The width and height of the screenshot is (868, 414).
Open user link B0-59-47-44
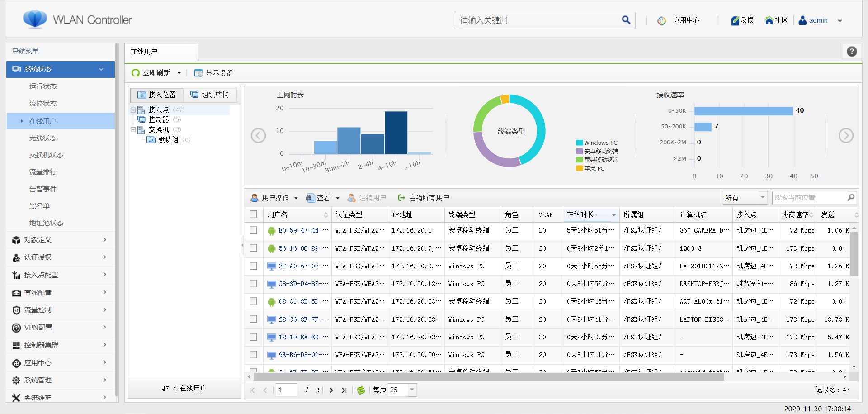[303, 230]
